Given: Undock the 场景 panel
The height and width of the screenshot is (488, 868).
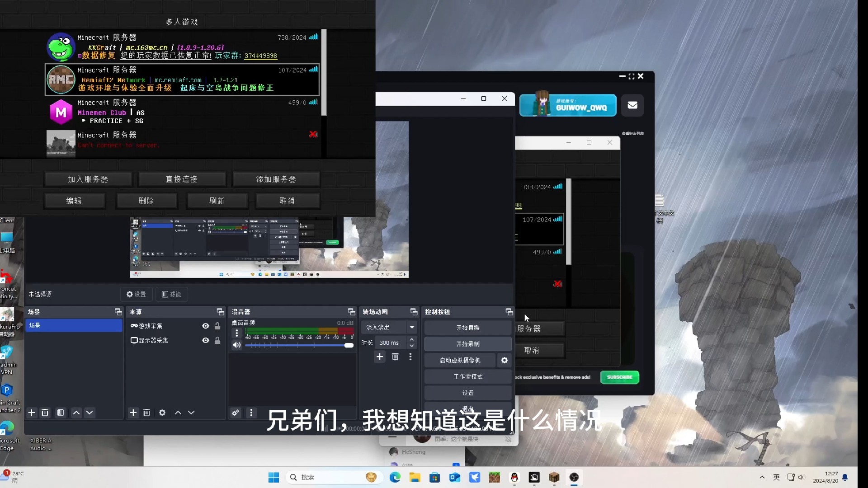Looking at the screenshot, I should (x=118, y=312).
